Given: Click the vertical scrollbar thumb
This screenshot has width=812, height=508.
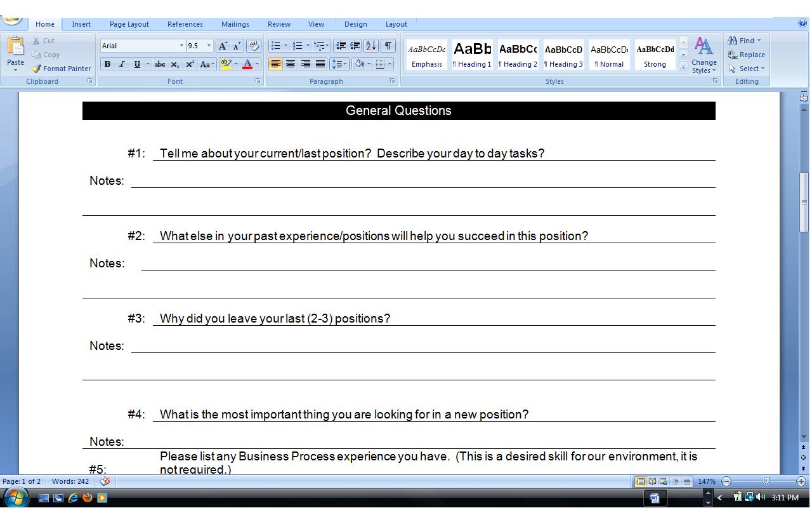Looking at the screenshot, I should (804, 202).
